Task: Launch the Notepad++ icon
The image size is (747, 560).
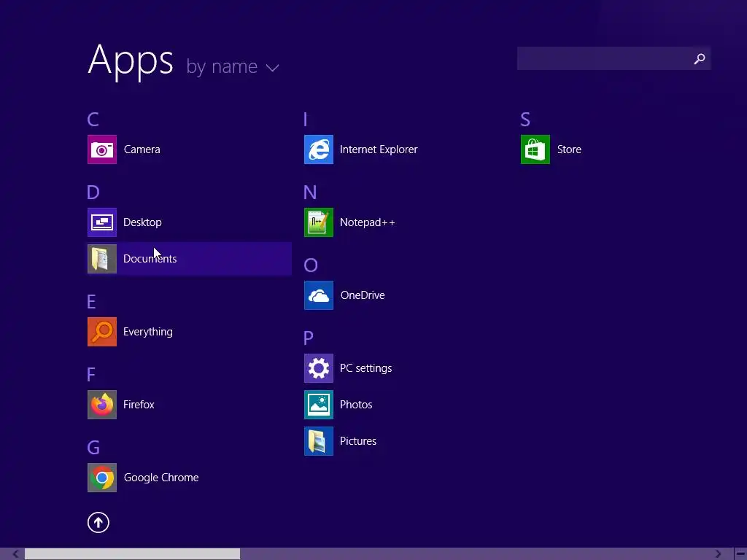Action: [319, 222]
